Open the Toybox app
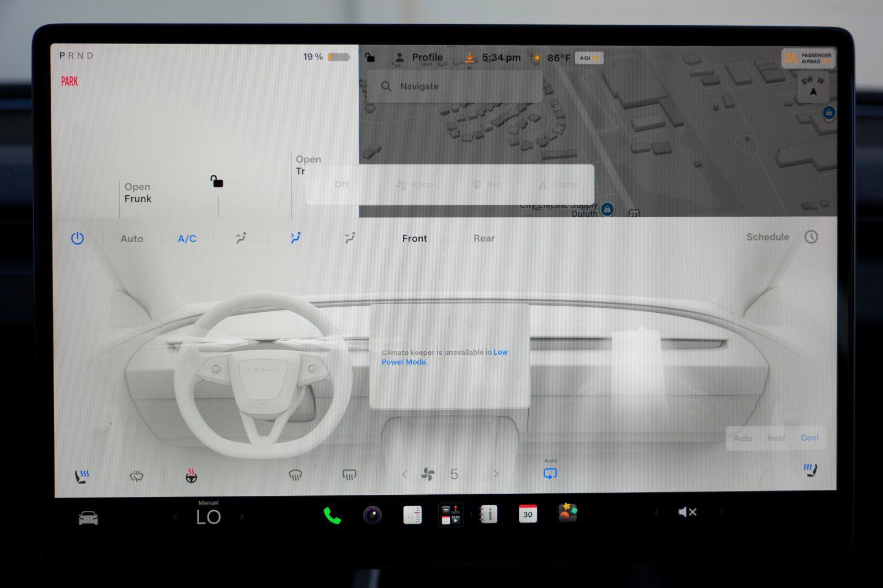 coord(568,512)
